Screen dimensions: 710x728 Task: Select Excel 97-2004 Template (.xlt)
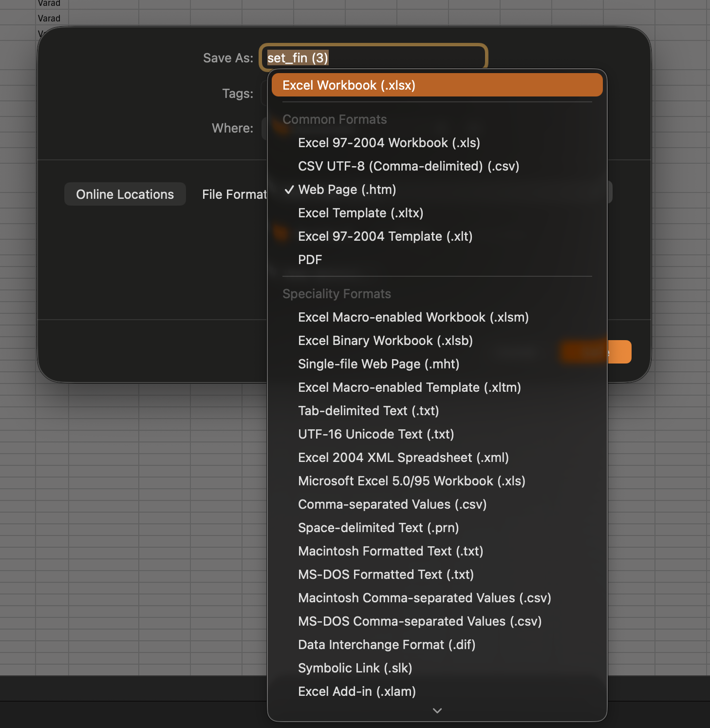tap(385, 236)
